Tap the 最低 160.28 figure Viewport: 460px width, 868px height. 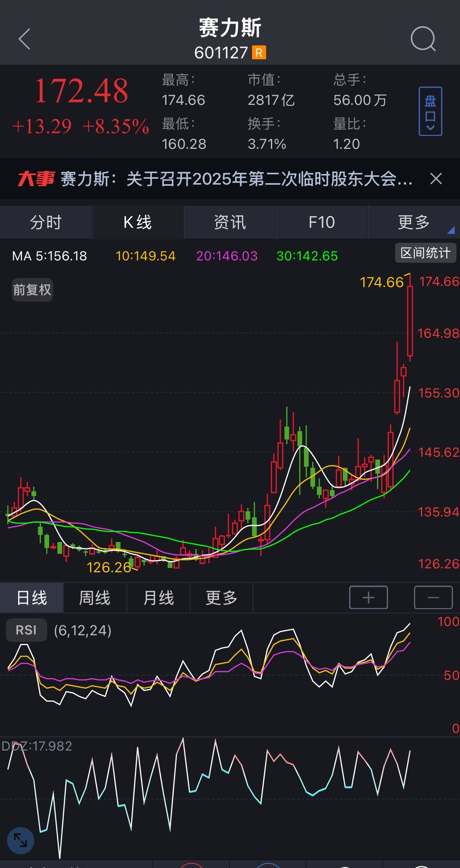click(x=184, y=144)
